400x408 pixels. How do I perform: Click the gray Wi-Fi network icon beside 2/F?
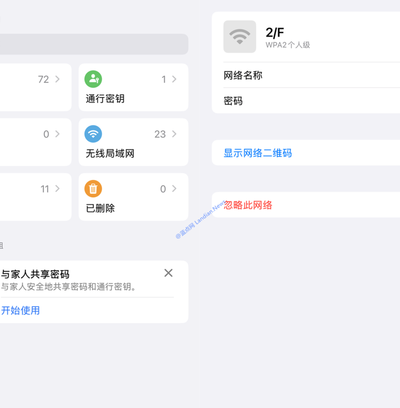[x=240, y=37]
